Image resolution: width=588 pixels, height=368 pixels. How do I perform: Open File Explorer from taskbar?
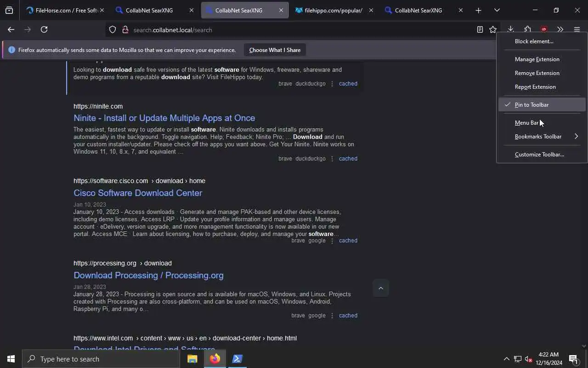pyautogui.click(x=192, y=359)
